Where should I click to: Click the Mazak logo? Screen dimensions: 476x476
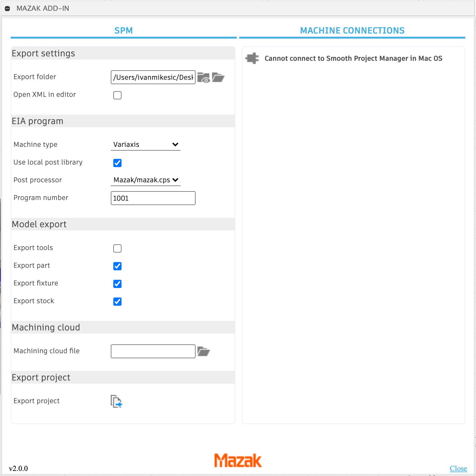coord(238,460)
